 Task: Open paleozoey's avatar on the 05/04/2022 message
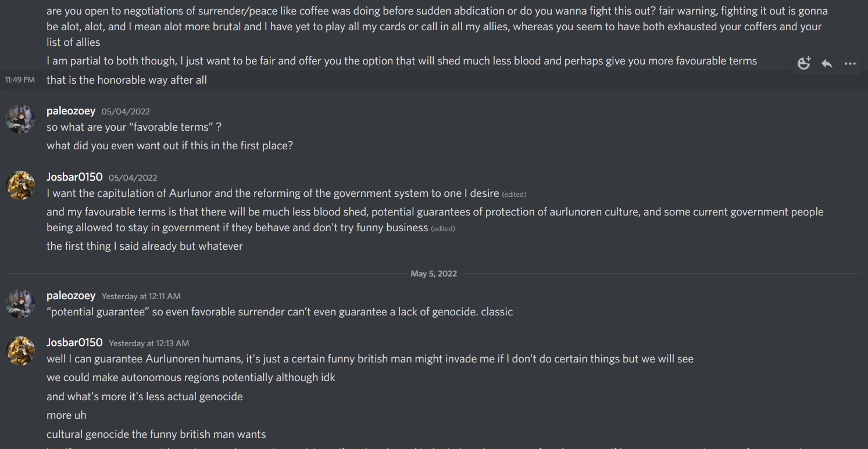point(20,120)
